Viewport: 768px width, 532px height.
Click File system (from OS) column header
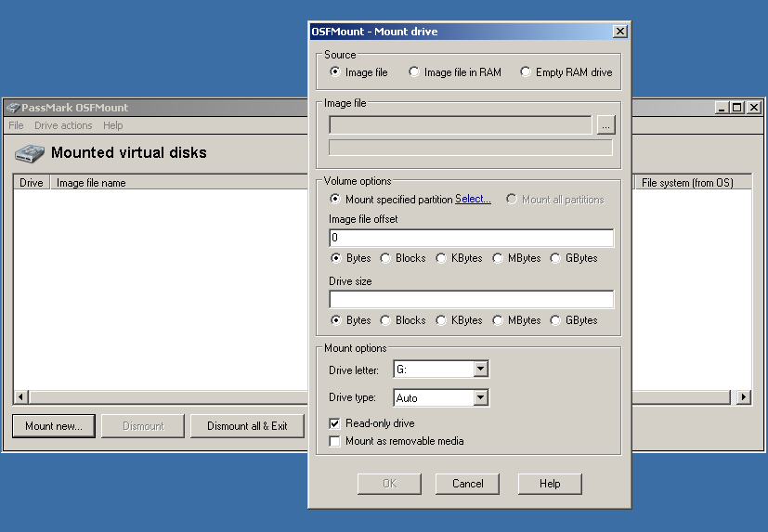pos(692,183)
